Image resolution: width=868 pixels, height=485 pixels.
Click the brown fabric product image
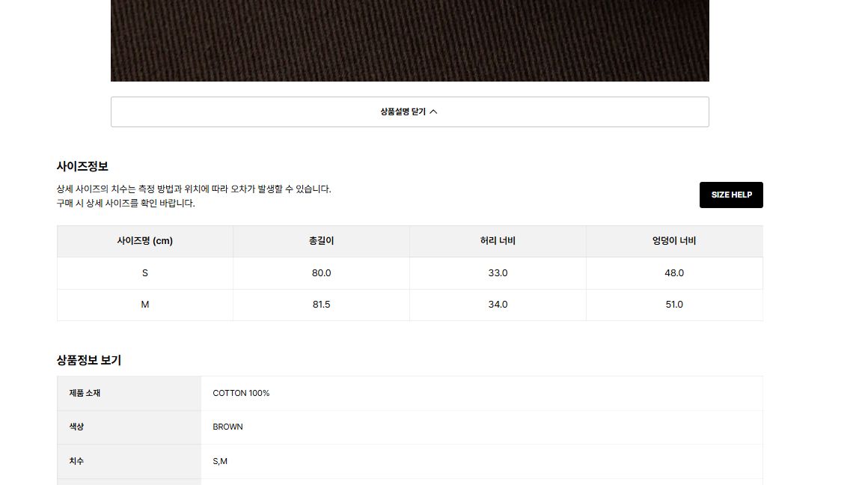tap(409, 40)
